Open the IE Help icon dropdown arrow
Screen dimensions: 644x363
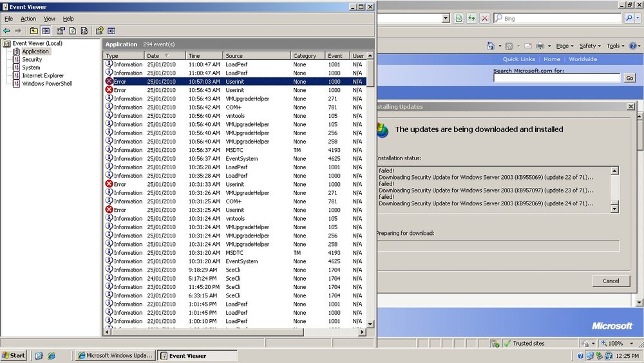[639, 46]
